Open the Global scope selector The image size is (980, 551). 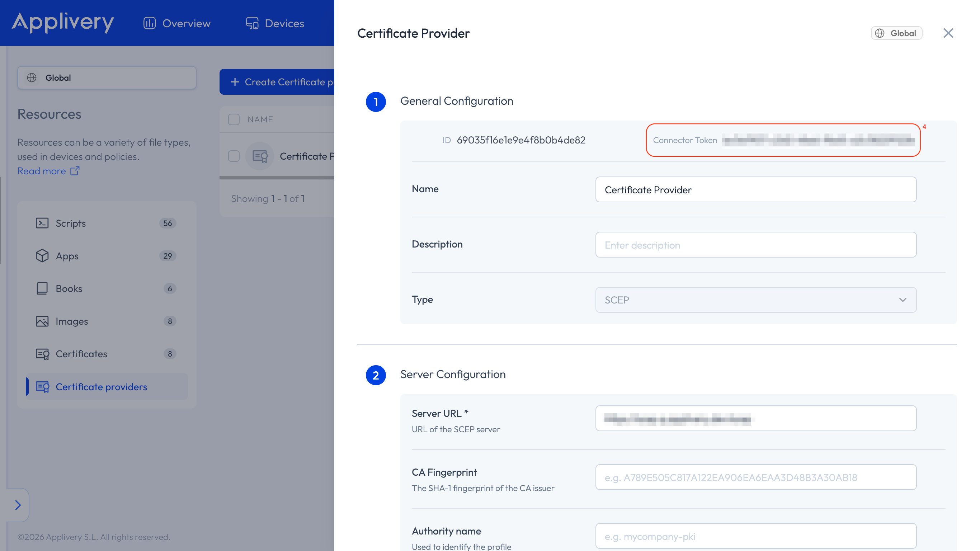point(107,77)
